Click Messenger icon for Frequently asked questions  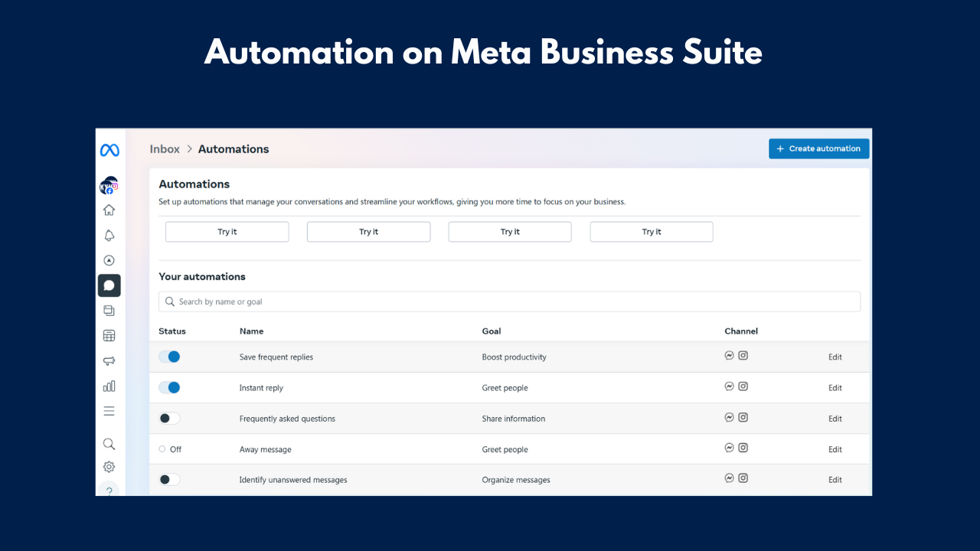pyautogui.click(x=730, y=417)
